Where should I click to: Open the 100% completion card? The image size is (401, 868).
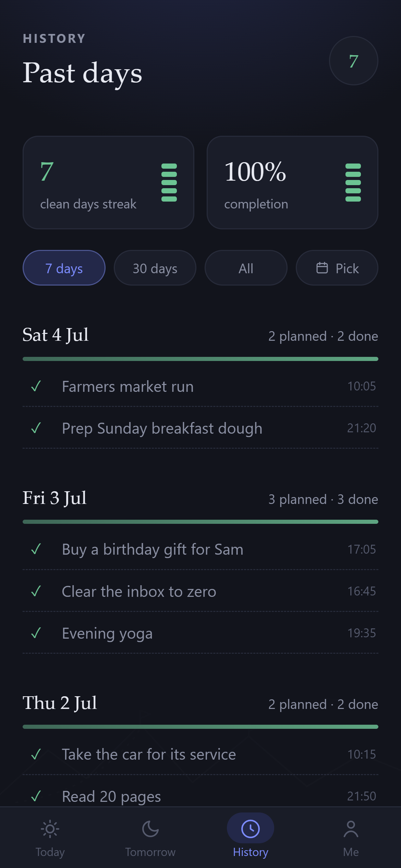[292, 182]
